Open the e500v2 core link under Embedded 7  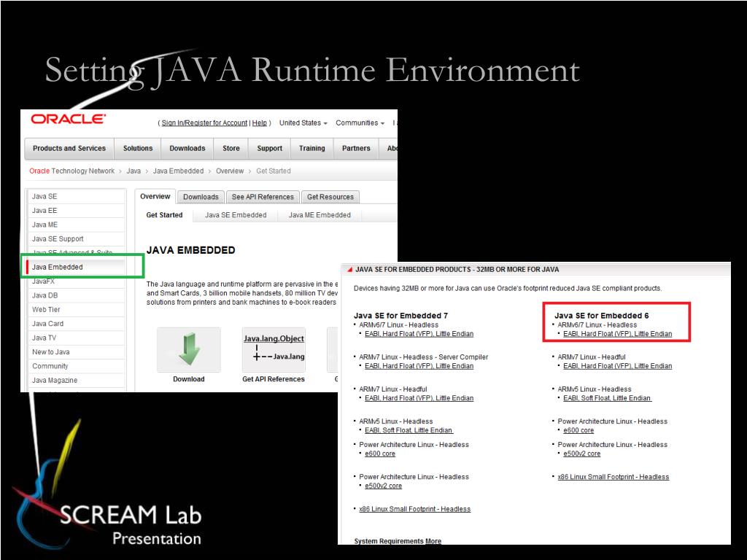(384, 486)
